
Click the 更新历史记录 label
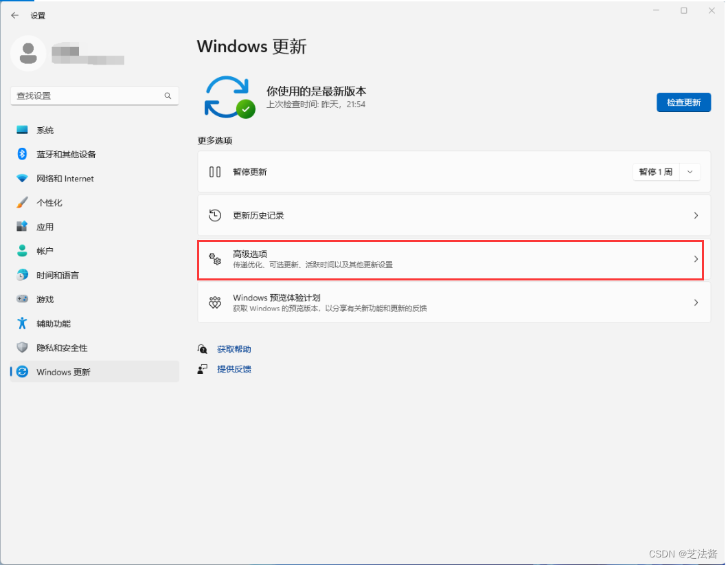pos(258,216)
